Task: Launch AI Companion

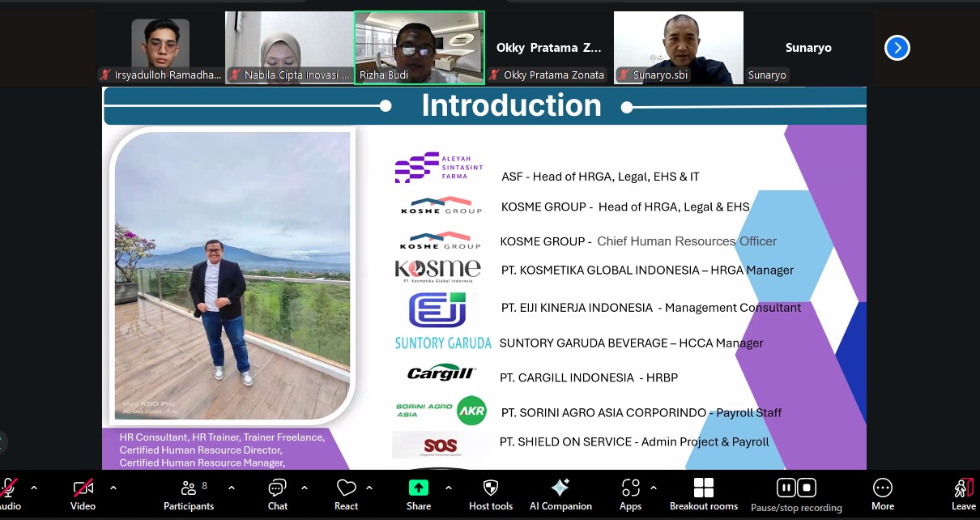Action: tap(560, 494)
